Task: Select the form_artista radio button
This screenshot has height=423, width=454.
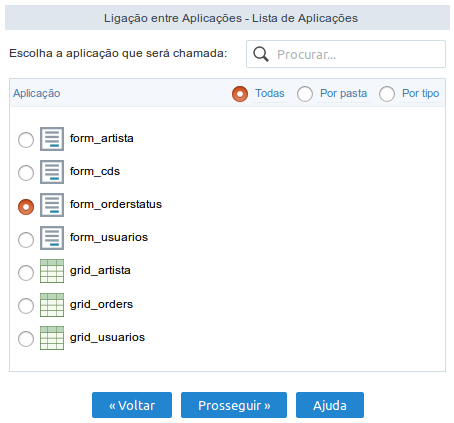Action: click(26, 140)
